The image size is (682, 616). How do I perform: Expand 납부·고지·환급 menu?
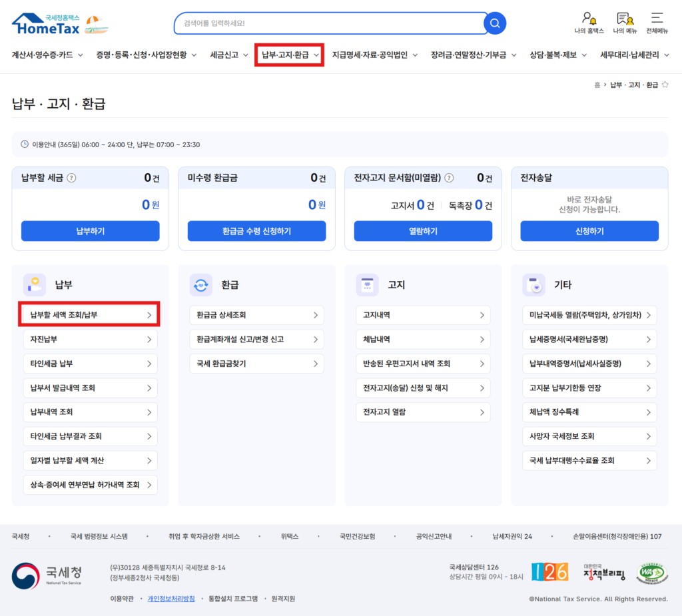click(x=289, y=55)
